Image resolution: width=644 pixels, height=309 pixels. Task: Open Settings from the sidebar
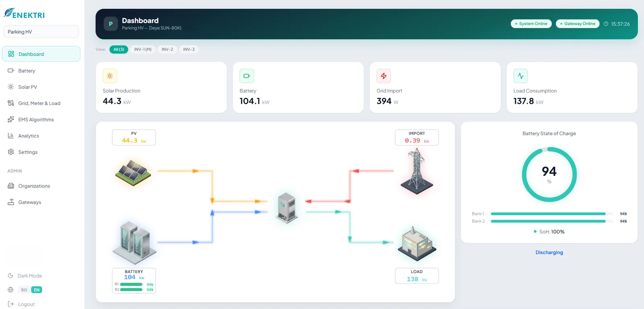click(41, 152)
